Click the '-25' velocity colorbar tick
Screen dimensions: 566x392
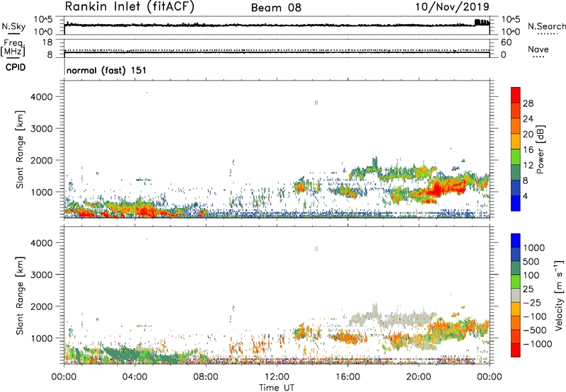(531, 302)
